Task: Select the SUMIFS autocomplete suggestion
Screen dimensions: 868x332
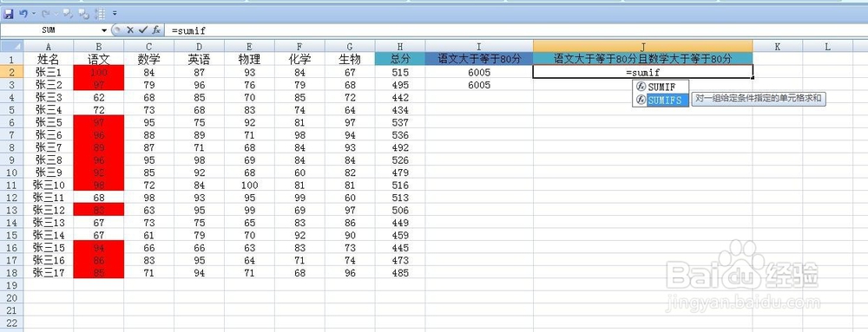Action: pyautogui.click(x=661, y=100)
